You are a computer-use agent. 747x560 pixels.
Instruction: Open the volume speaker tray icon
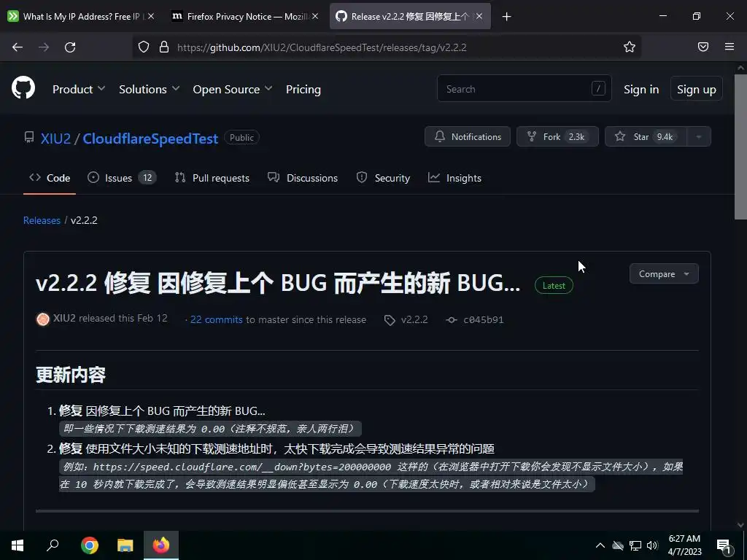click(x=652, y=545)
